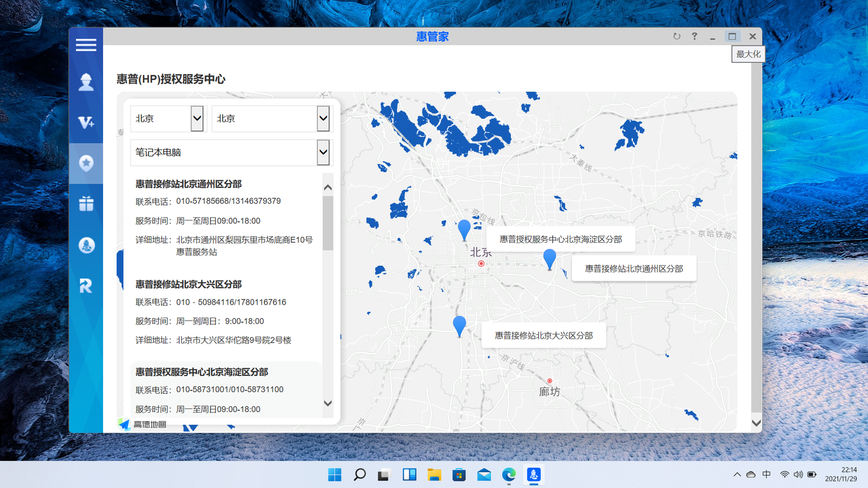Open the R icon in sidebar
The height and width of the screenshot is (488, 868).
pyautogui.click(x=86, y=286)
